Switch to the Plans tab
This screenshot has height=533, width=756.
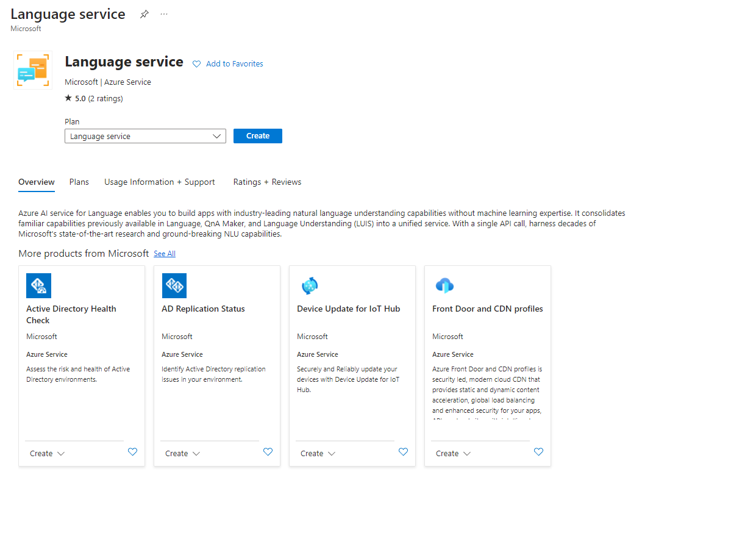tap(79, 182)
